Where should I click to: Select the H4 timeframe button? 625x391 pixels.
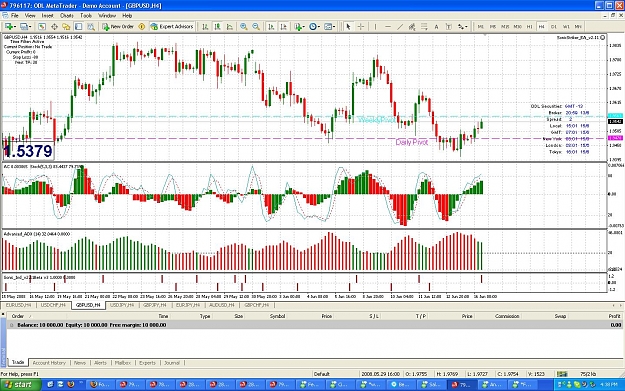pyautogui.click(x=541, y=26)
